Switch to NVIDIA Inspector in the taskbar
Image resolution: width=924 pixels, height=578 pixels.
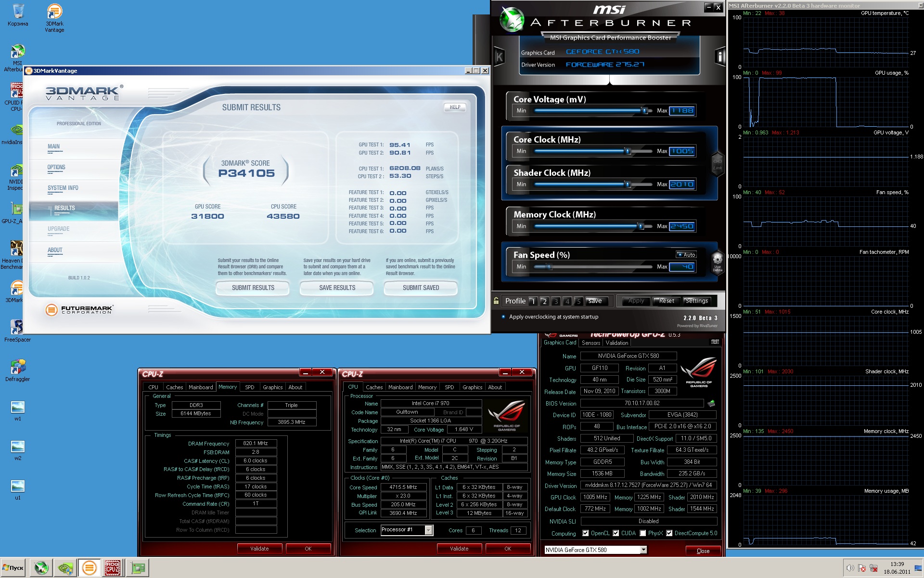(65, 568)
